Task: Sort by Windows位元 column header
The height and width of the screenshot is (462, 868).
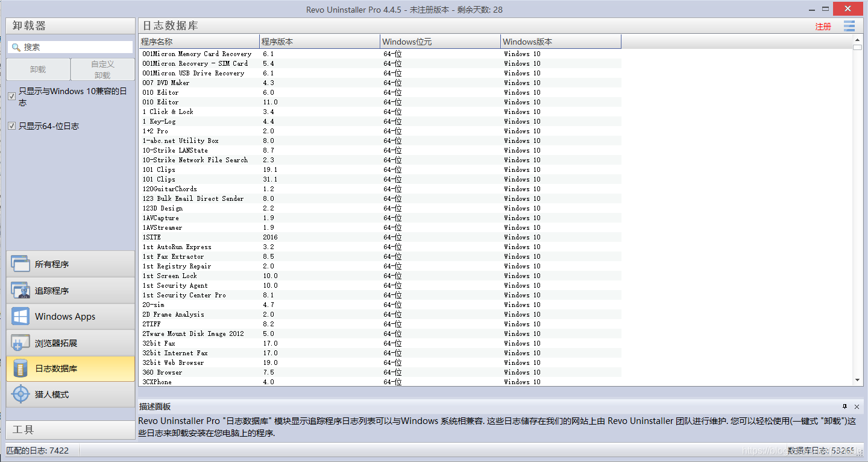Action: (441, 42)
